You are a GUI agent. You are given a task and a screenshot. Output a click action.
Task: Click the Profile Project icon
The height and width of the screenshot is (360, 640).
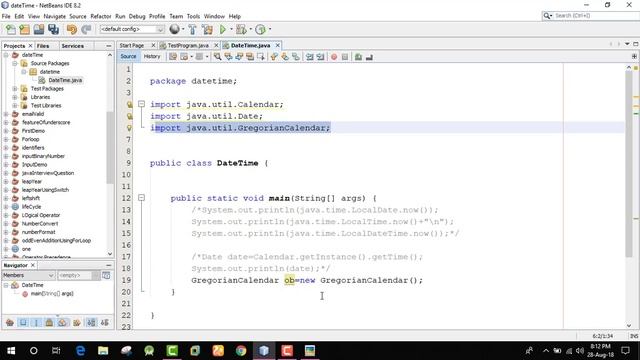(260, 29)
